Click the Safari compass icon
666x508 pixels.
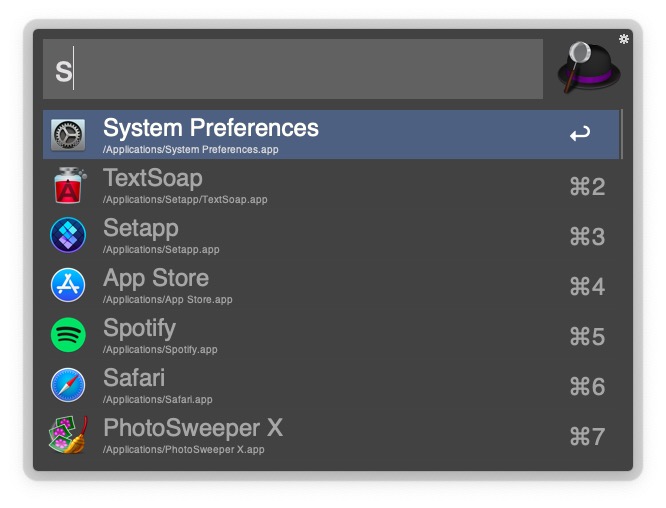(68, 385)
